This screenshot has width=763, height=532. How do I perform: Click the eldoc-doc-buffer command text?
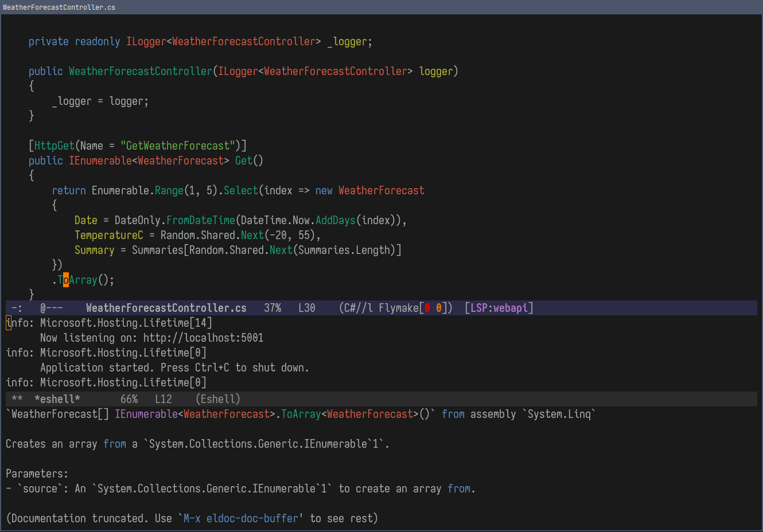pos(252,518)
